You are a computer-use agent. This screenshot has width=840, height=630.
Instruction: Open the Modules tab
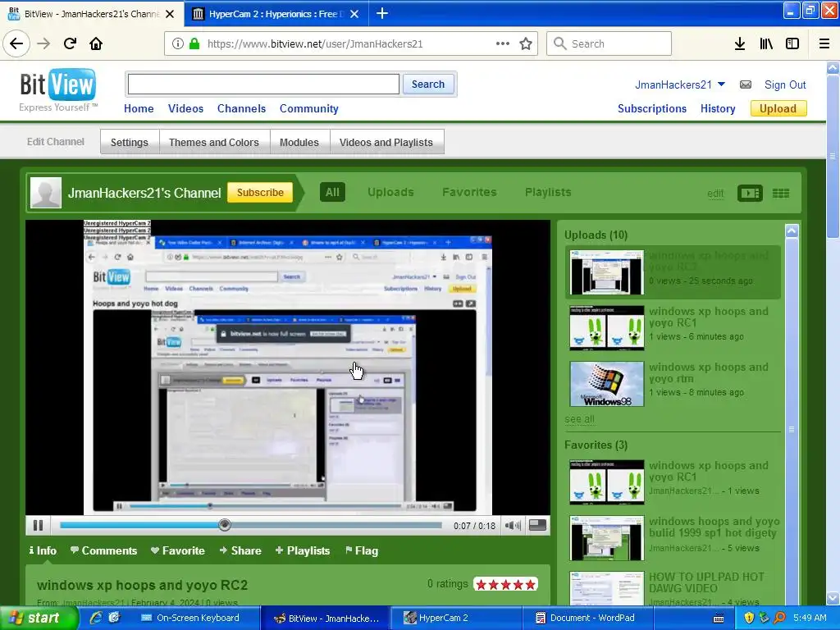coord(299,142)
